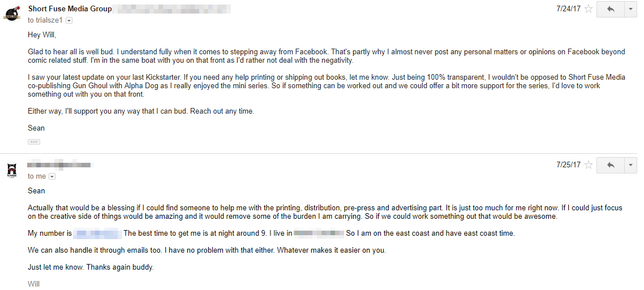Screen dimensions: 644x290
Task: Open More options for the 7/25/17 message
Action: (631, 165)
